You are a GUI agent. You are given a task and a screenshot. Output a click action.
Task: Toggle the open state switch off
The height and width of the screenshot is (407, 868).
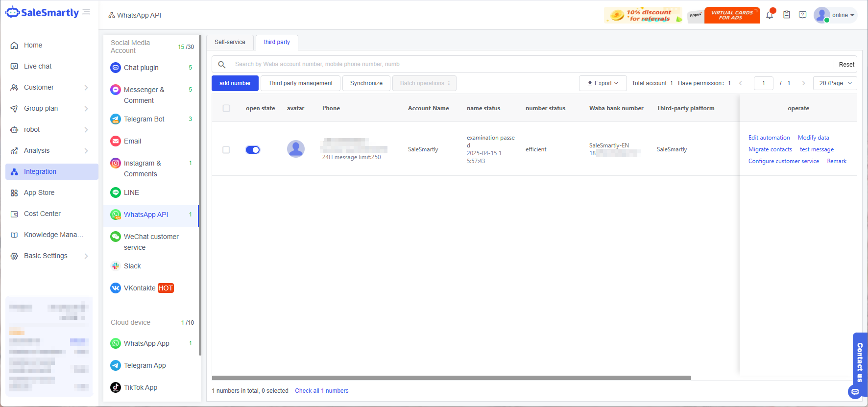coord(253,150)
